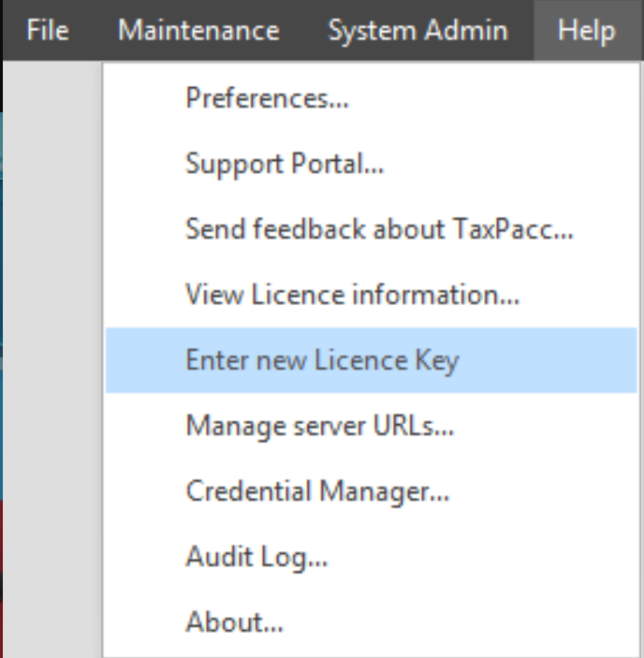Open the System Admin menu
The image size is (644, 658).
[417, 30]
